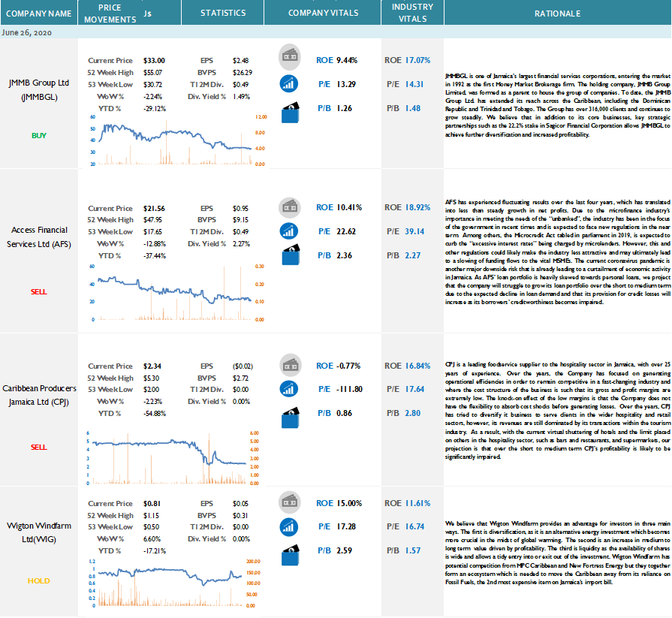Click the June 26, 2020 date row
Viewport: 672px width, 618px height.
(336, 32)
